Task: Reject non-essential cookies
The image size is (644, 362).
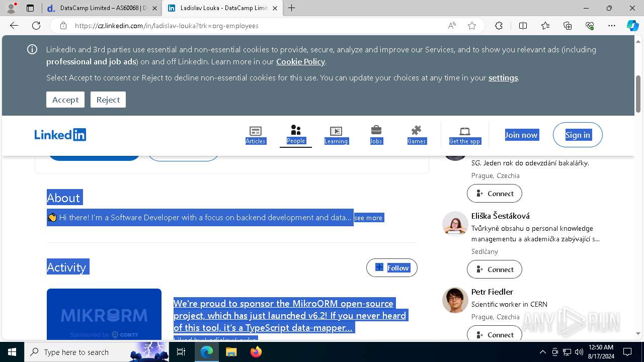Action: click(108, 100)
